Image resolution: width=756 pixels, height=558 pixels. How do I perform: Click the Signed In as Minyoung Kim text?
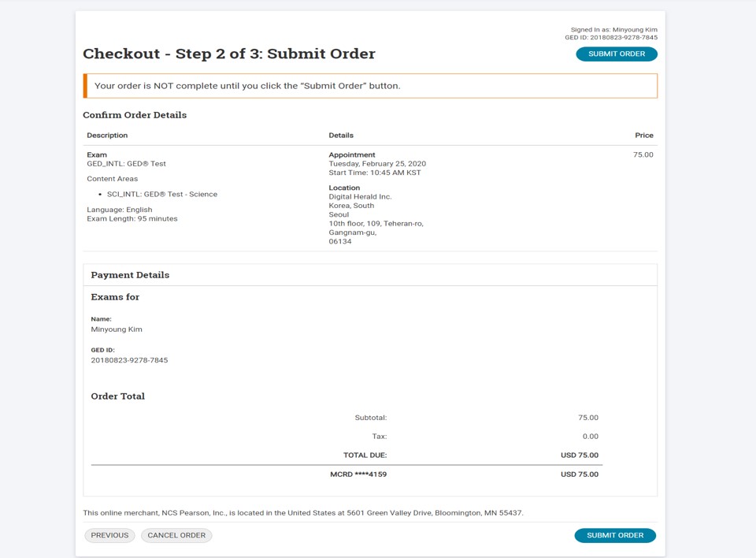click(613, 30)
